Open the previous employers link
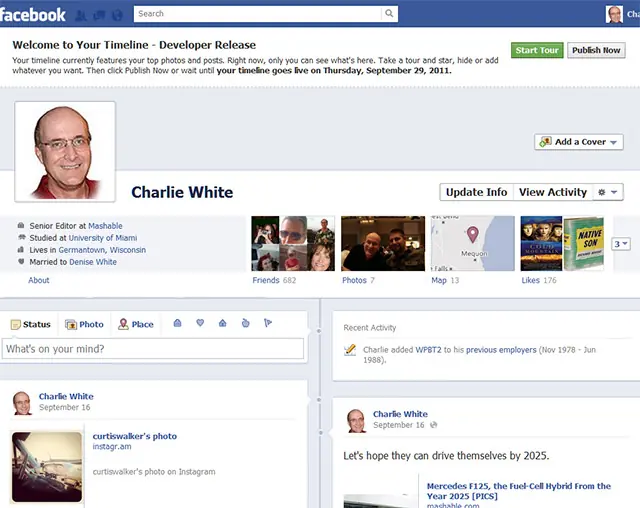 pyautogui.click(x=501, y=350)
